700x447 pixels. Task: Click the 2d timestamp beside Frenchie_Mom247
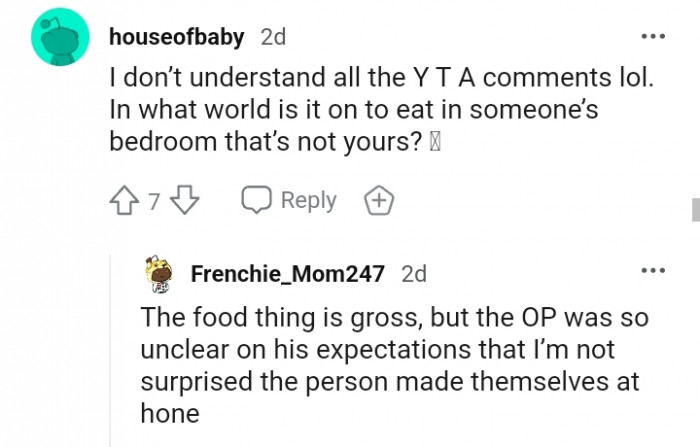pos(414,273)
